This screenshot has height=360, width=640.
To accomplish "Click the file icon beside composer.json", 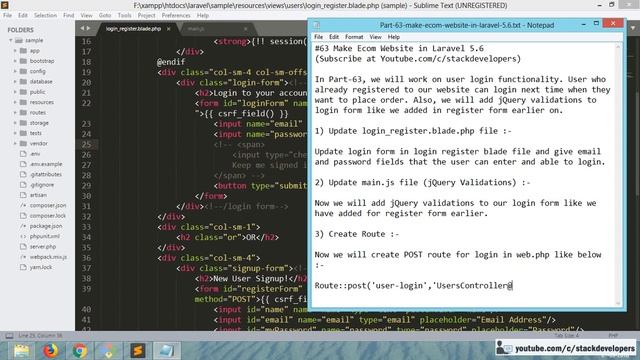I will pos(23,205).
